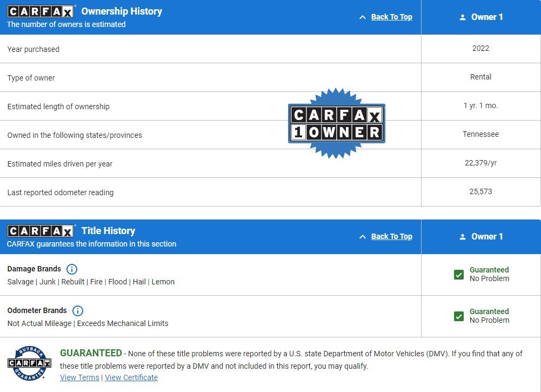Click the CARFAX 1 Owner badge
Viewport: 541px width, 392px height.
point(336,123)
